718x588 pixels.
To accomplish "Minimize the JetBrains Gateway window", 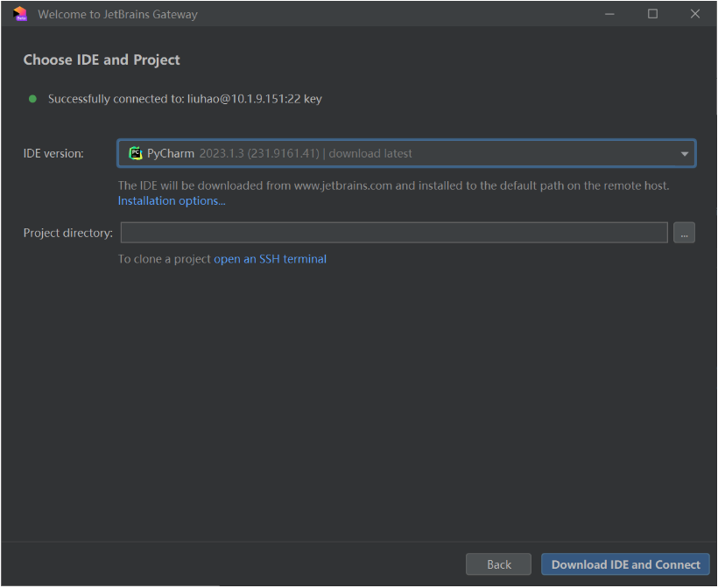I will coord(610,14).
